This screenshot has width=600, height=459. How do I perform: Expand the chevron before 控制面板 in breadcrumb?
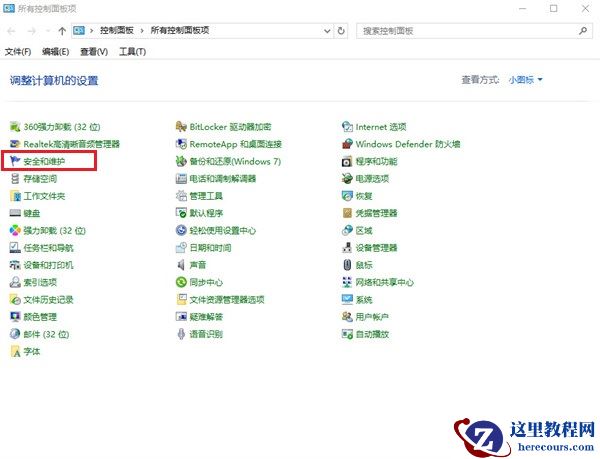point(91,31)
